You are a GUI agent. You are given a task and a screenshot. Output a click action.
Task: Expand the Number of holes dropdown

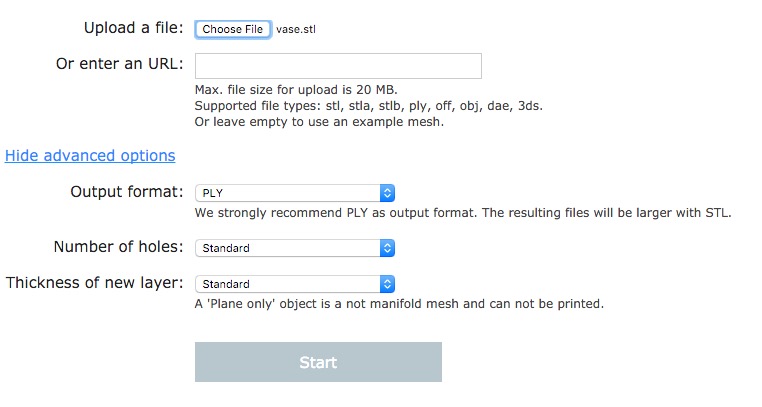point(287,247)
